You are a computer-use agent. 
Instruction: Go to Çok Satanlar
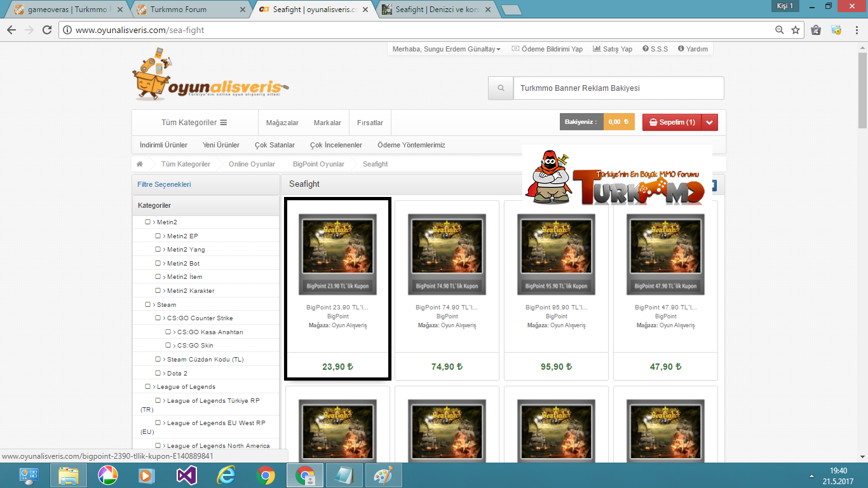[x=275, y=145]
